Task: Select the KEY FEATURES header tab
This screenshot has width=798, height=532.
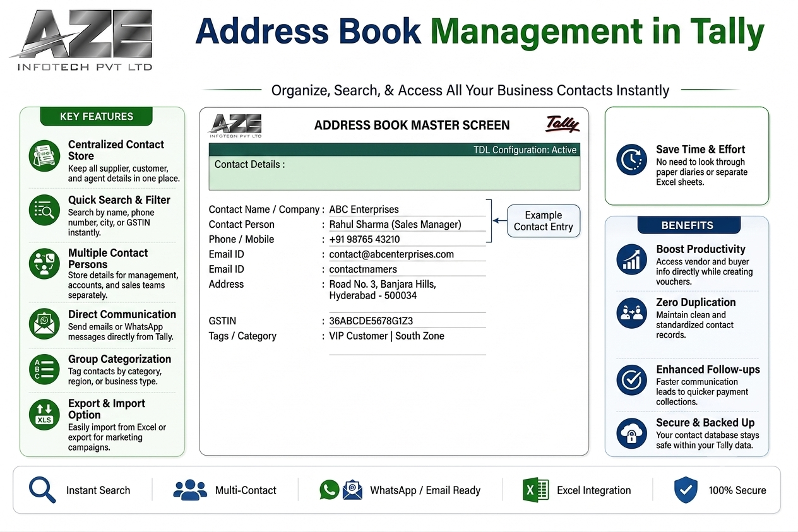Action: 97,116
